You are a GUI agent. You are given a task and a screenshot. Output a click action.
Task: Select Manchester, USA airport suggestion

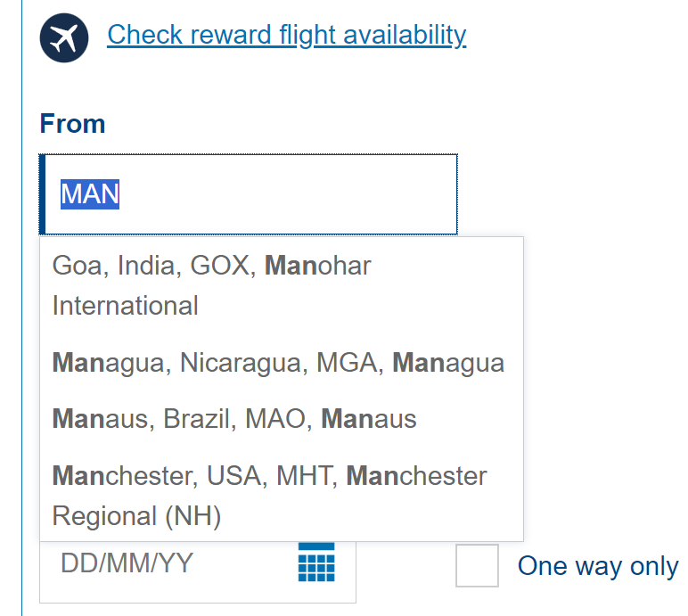click(269, 496)
